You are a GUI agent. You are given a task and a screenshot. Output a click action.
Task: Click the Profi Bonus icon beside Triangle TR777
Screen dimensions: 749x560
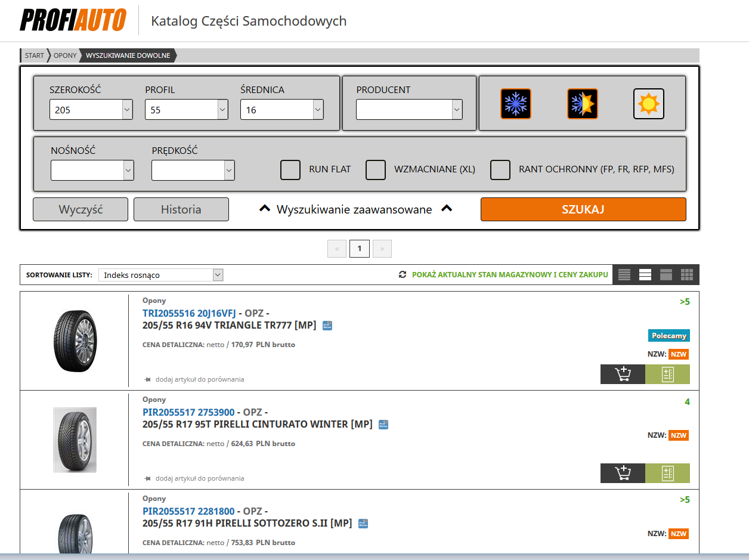(327, 326)
